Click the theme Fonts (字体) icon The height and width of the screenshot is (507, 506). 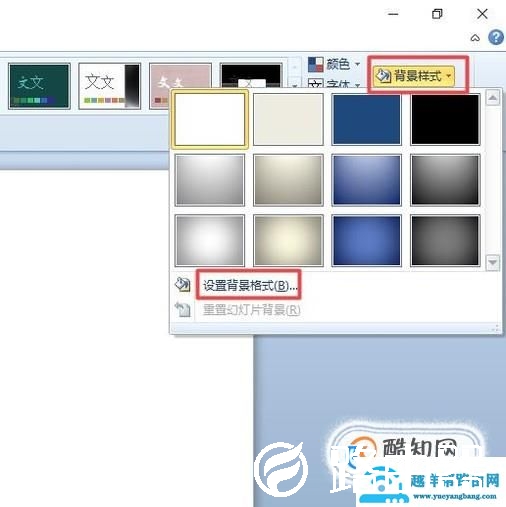[x=315, y=83]
